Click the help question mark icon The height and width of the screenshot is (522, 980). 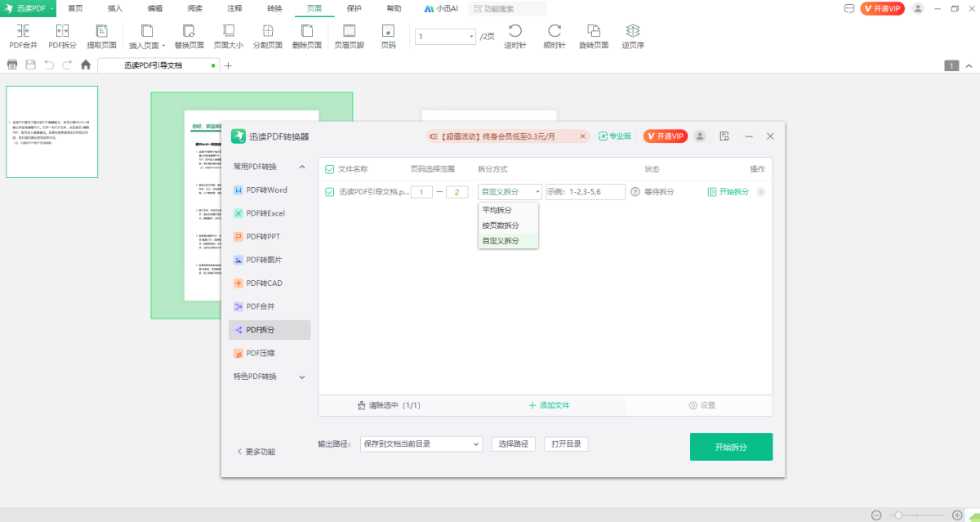coord(635,192)
